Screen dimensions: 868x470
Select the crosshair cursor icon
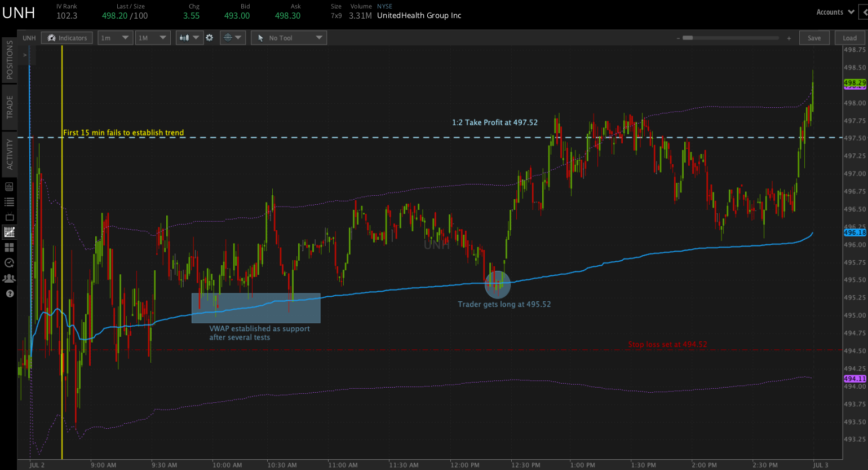(x=228, y=37)
